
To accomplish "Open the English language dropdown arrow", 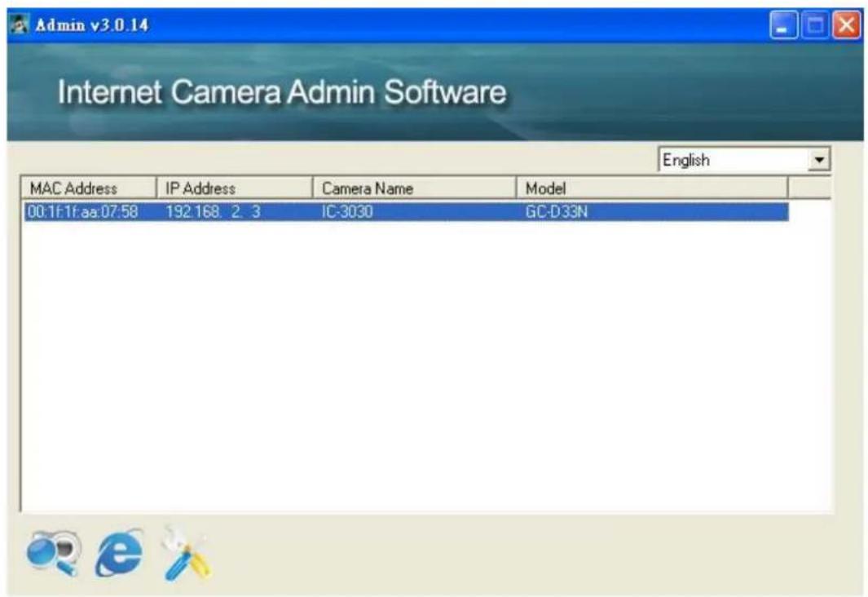I will pos(819,160).
